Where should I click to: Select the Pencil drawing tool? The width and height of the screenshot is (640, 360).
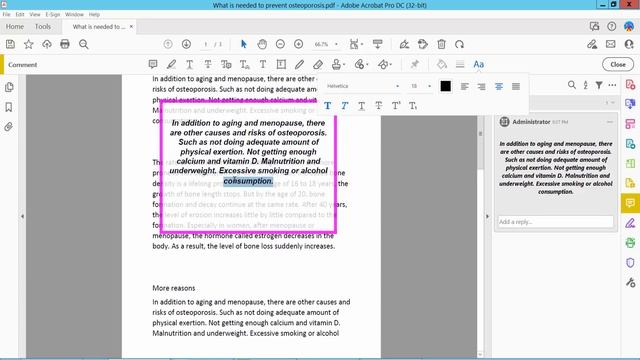(299, 64)
